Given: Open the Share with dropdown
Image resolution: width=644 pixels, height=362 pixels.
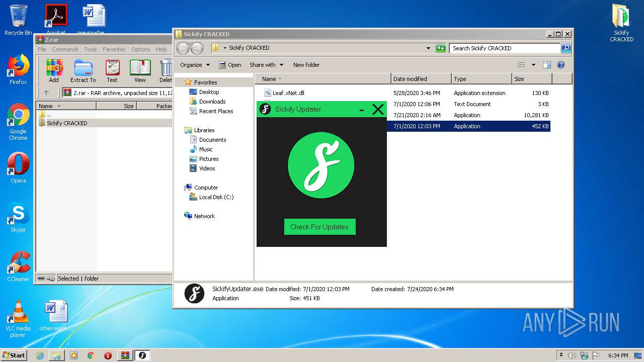Looking at the screenshot, I should 267,65.
